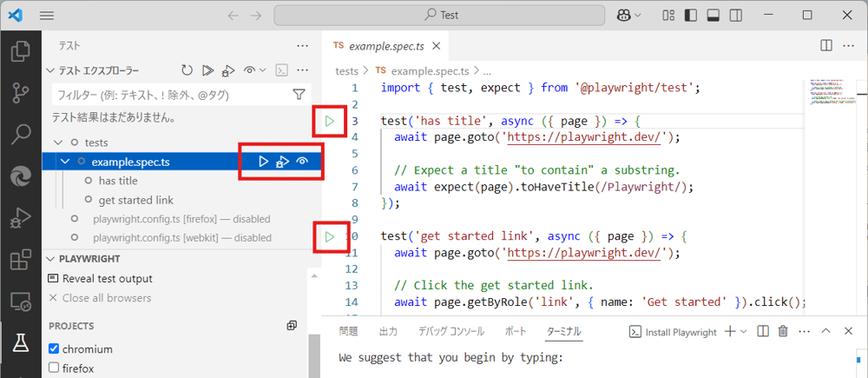Screen dimensions: 868x378
Task: Collapse the PLAYWRIGHT section
Action: pyautogui.click(x=50, y=259)
